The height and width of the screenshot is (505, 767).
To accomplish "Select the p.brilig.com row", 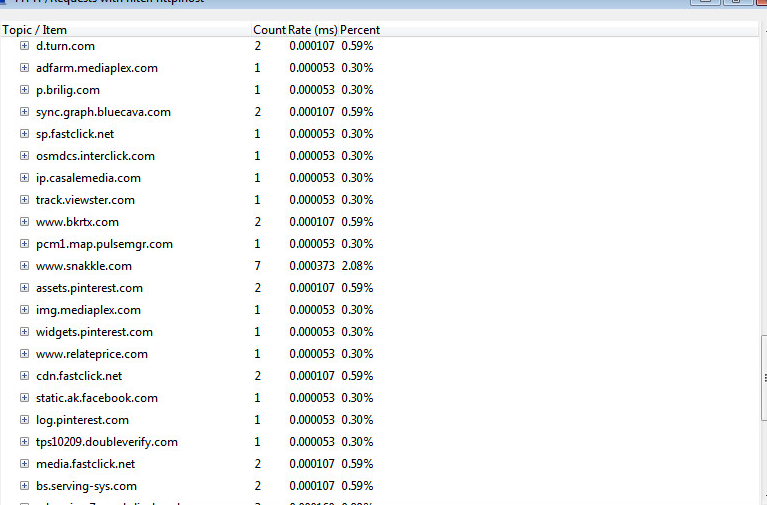I will [x=67, y=90].
